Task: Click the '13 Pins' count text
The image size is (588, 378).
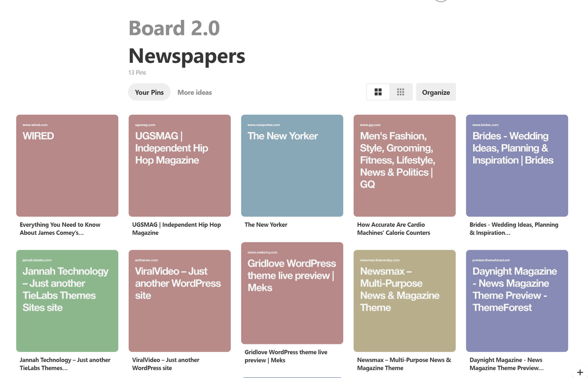Action: point(137,73)
